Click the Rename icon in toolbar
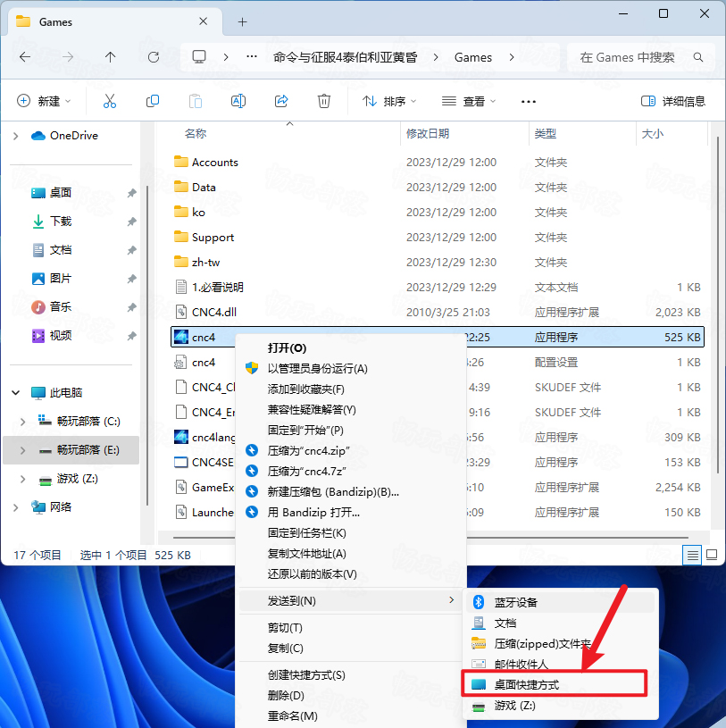Viewport: 726px width, 728px height. (238, 101)
